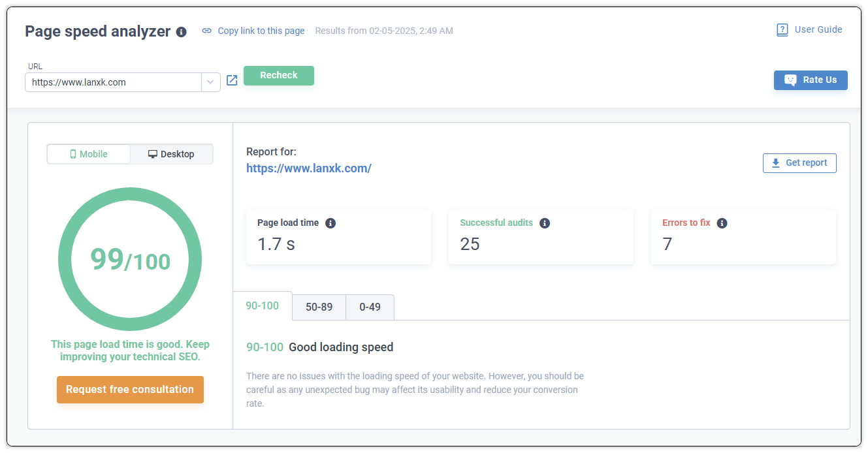The width and height of the screenshot is (868, 453).
Task: Click the Rate Us button
Action: [811, 80]
